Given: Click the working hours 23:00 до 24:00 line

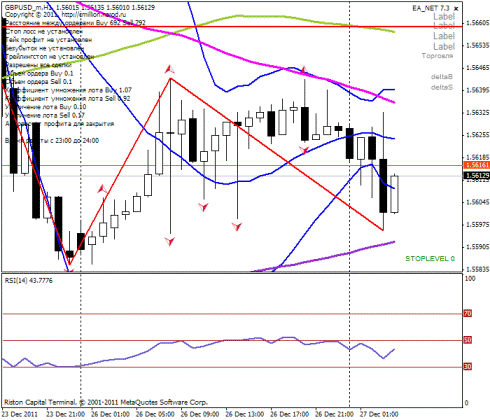Looking at the screenshot, I should (52, 141).
